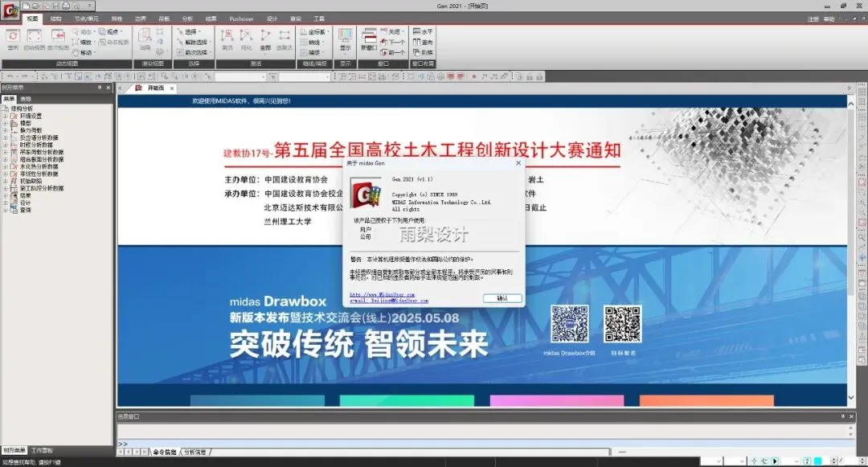868x467 pixels.
Task: Switch to the Pushover ribbon tab
Action: tap(241, 18)
